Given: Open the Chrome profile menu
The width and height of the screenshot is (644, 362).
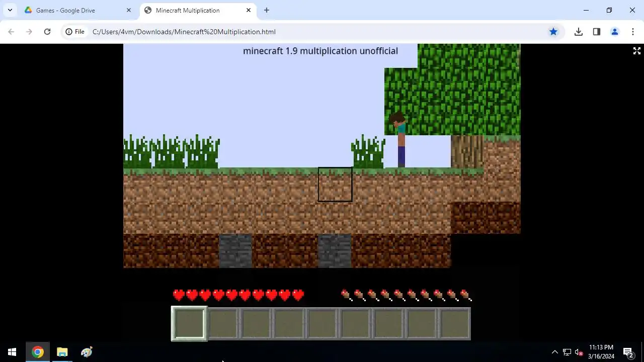Looking at the screenshot, I should pos(615,32).
